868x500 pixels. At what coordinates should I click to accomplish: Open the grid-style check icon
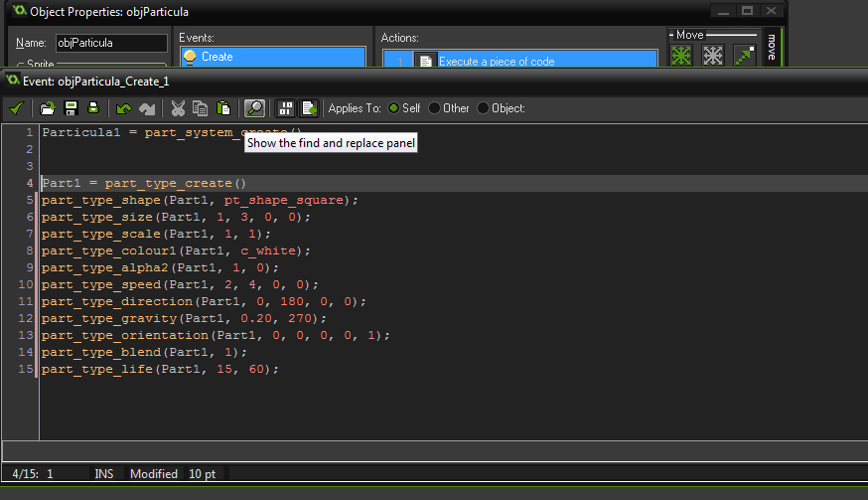tap(286, 108)
